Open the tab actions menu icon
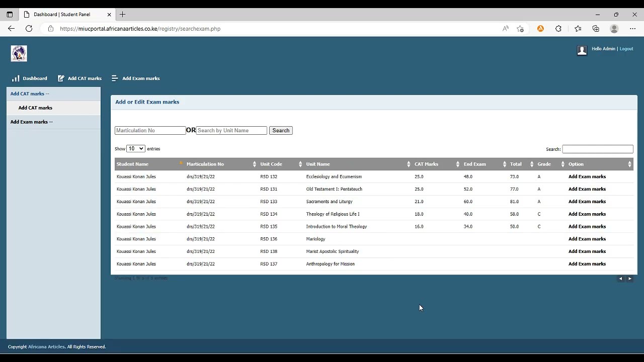This screenshot has height=362, width=644. click(x=10, y=15)
